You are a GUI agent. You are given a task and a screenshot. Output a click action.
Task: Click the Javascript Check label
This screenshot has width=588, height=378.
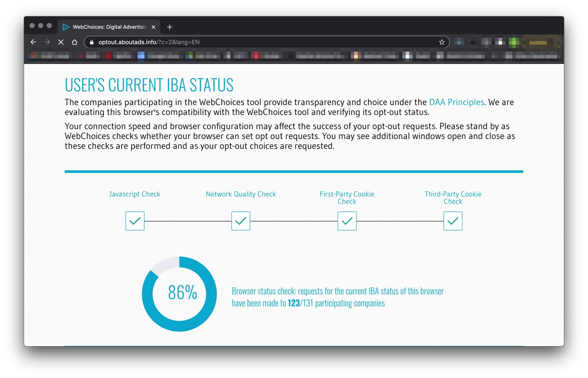(135, 194)
